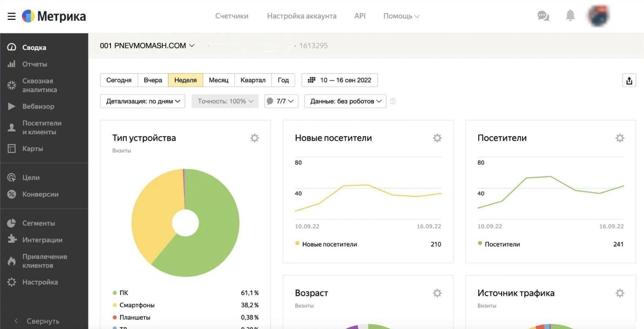Screen dimensions: 644x329
Task: Open API in the top navigation
Action: 360,16
